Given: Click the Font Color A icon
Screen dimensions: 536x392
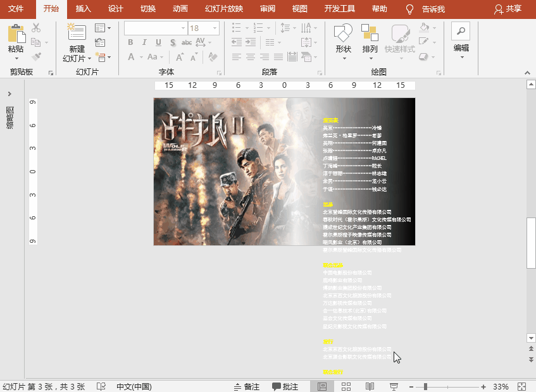Looking at the screenshot, I should (131, 57).
